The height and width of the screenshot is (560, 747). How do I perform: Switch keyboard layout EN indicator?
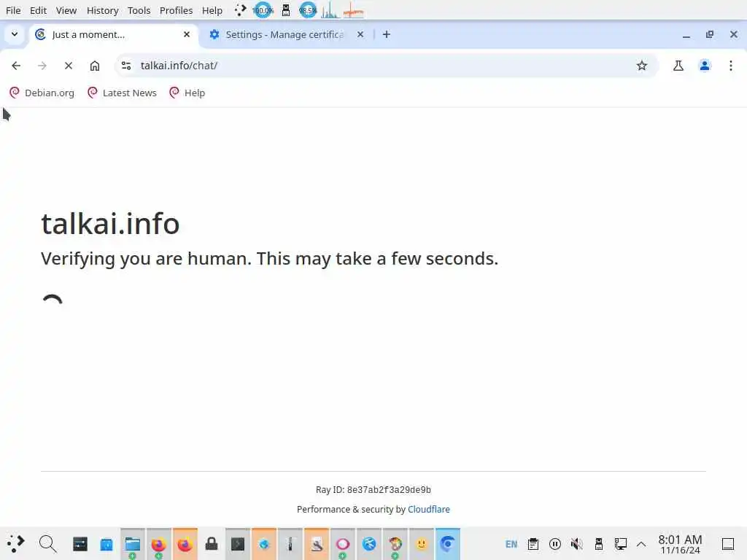click(511, 544)
